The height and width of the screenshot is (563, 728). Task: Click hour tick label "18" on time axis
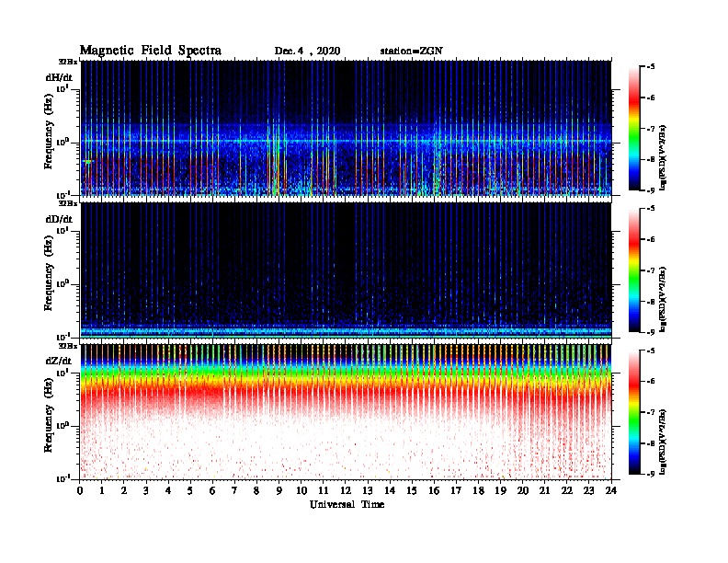(x=479, y=491)
